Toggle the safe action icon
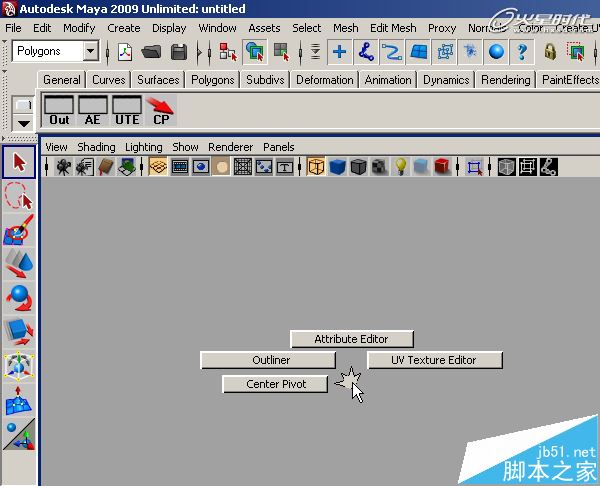600x486 pixels. coord(264,167)
